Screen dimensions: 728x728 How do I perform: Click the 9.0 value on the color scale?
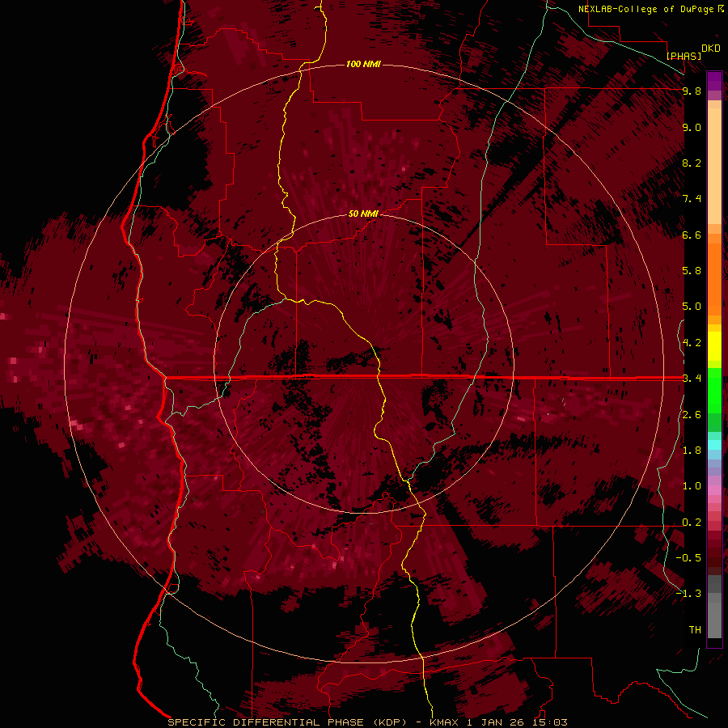(692, 127)
